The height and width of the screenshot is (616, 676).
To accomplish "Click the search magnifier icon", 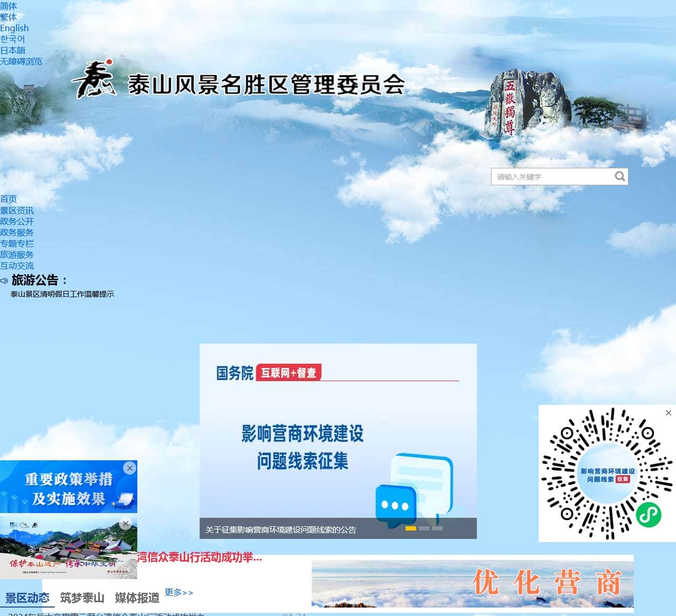I will click(619, 176).
